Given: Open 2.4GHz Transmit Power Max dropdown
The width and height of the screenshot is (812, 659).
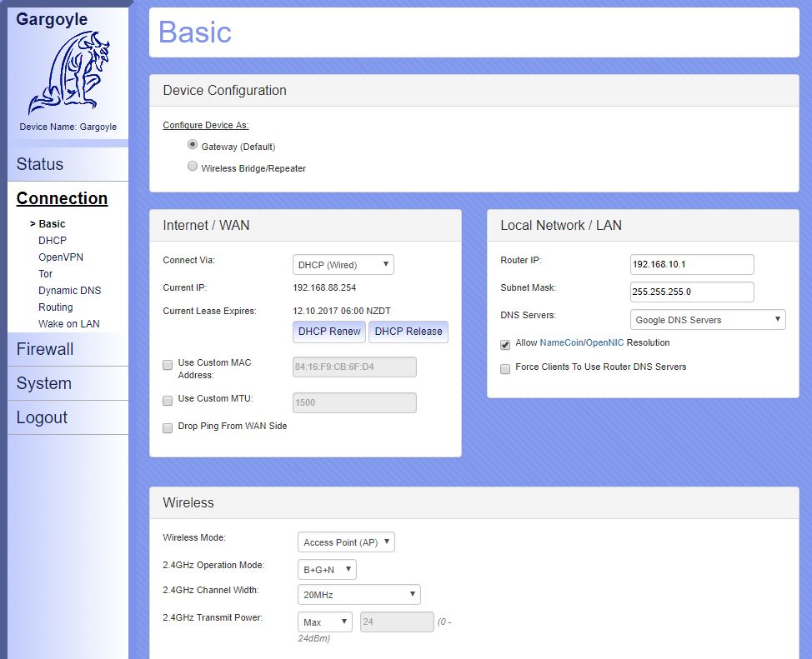Looking at the screenshot, I should pos(325,622).
